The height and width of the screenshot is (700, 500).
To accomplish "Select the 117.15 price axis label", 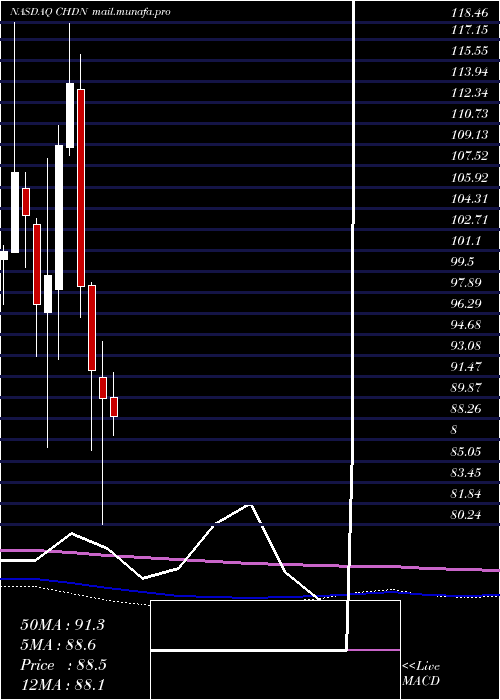I will (469, 30).
